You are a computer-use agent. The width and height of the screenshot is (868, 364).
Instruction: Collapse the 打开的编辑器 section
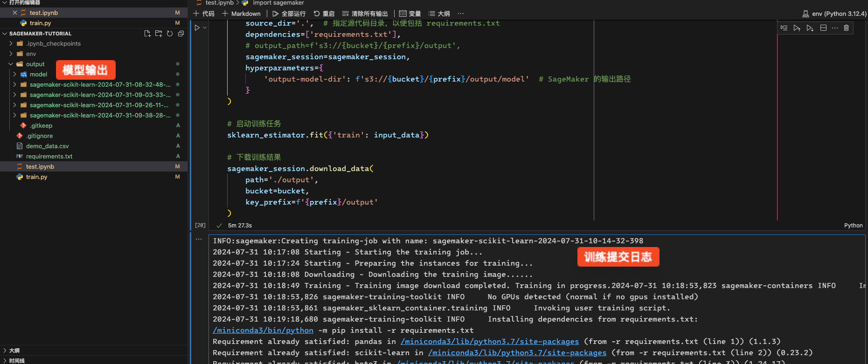point(5,2)
